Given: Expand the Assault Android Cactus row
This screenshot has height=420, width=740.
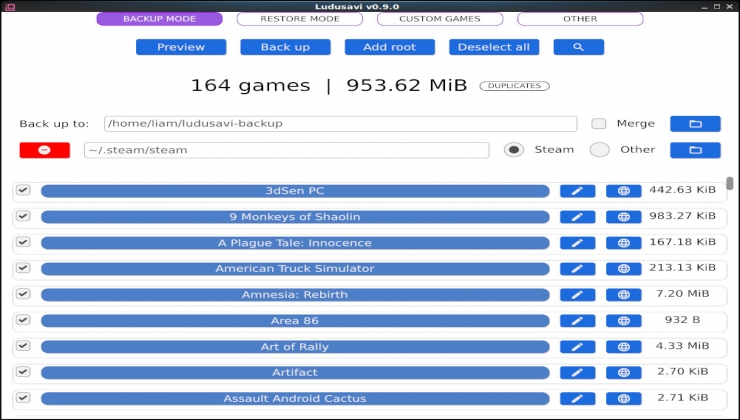Looking at the screenshot, I should click(295, 398).
